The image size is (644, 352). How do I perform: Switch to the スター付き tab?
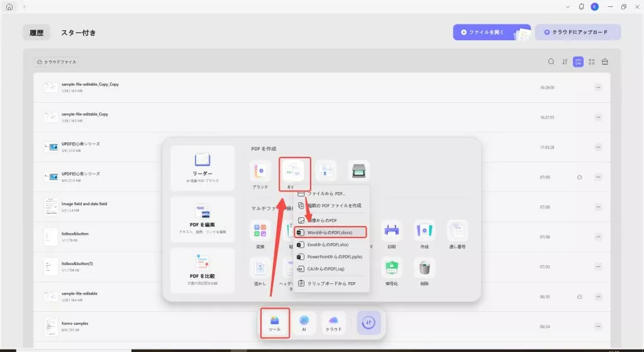[79, 33]
